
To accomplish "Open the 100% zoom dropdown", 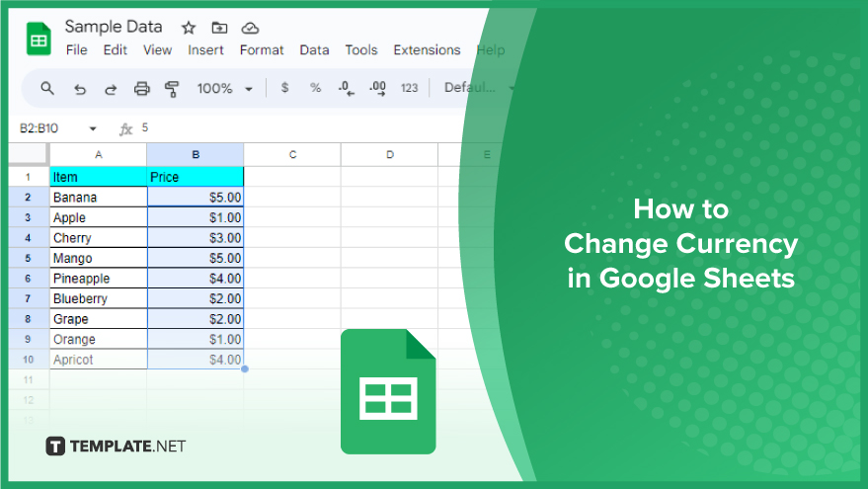I will pos(225,89).
